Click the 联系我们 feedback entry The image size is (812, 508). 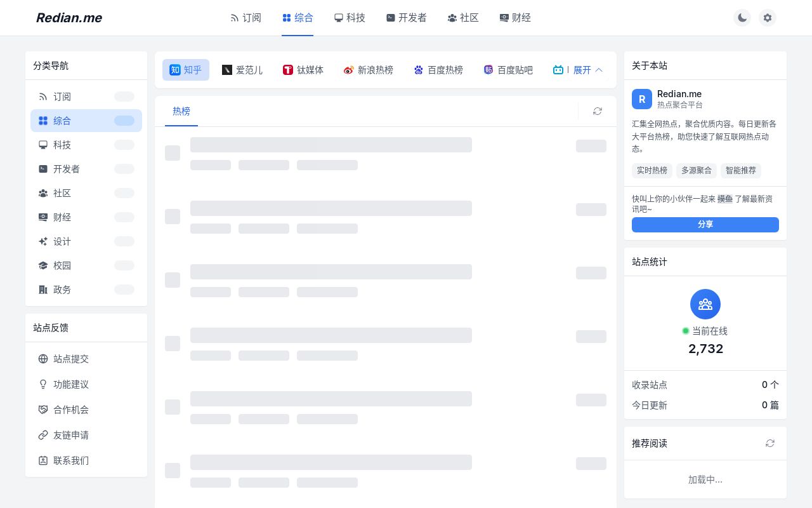click(71, 460)
